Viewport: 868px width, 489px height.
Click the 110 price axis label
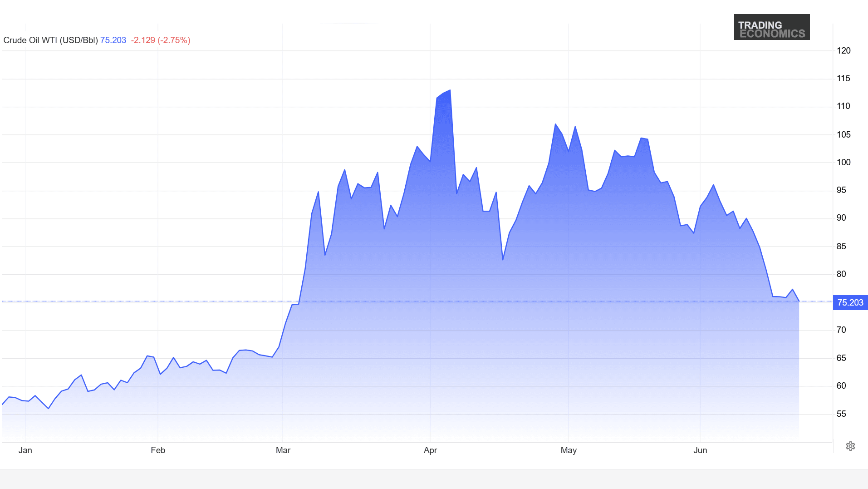click(x=843, y=106)
